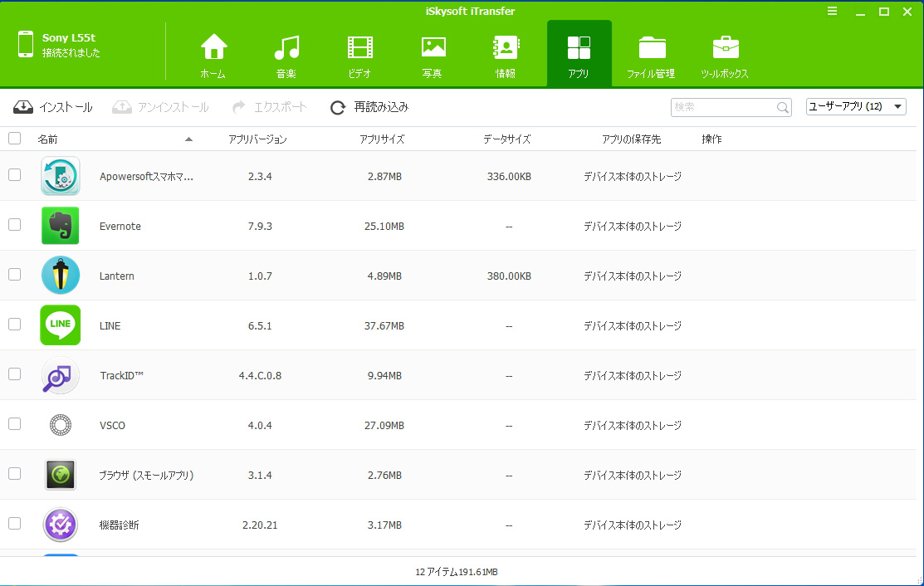This screenshot has width=924, height=586.
Task: Click VSCO app size 27.09MB
Action: click(x=384, y=425)
